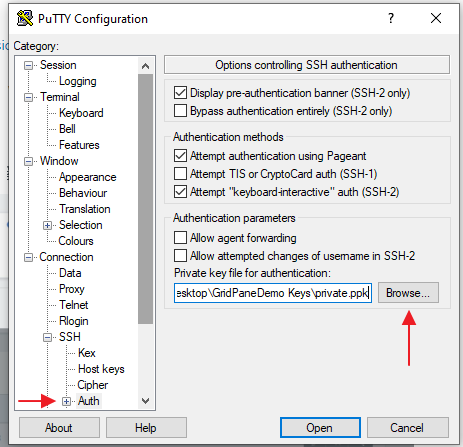Select Host keys category

coord(101,369)
